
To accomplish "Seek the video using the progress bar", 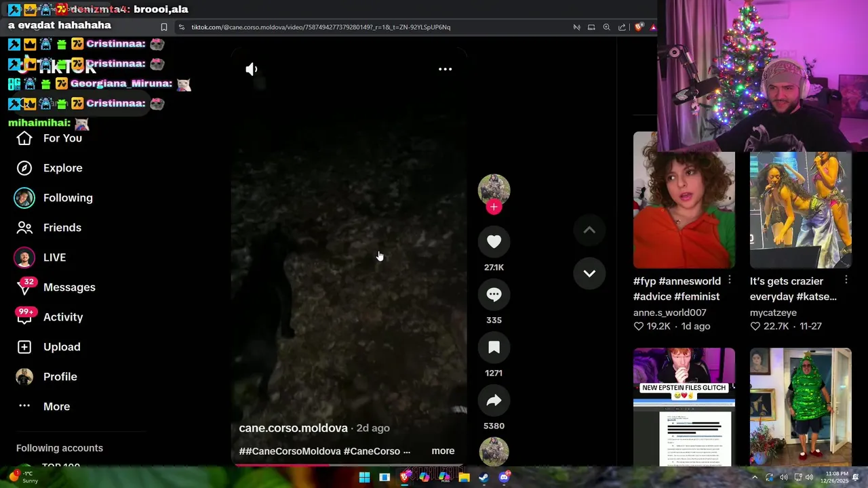I will 349,465.
